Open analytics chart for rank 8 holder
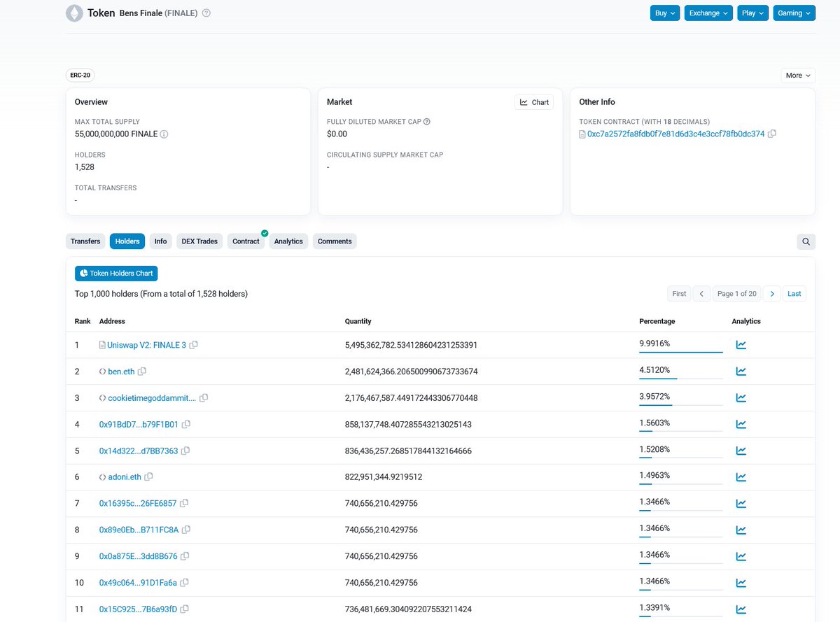 click(x=741, y=530)
